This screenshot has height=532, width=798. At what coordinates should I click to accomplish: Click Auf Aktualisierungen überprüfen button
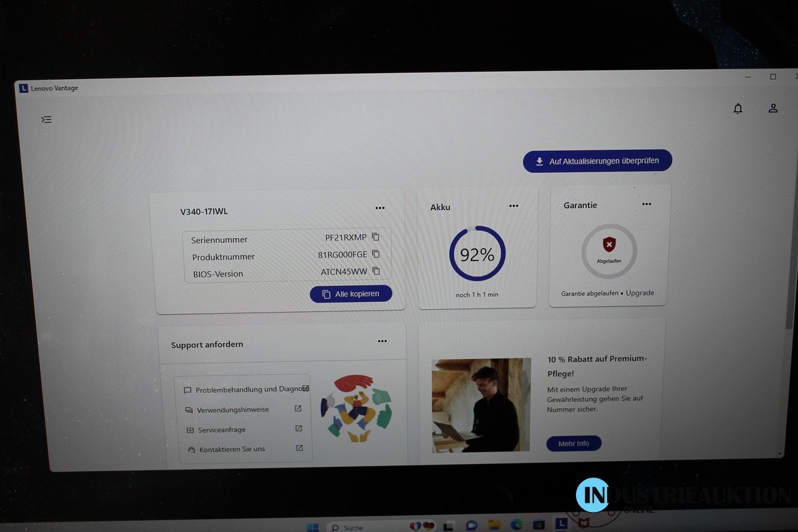pos(597,161)
